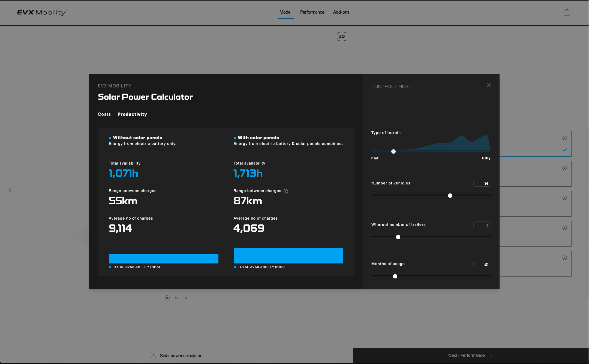Click the Number of vehicles slider handle
Screen dimensions: 589x364
pyautogui.click(x=450, y=196)
